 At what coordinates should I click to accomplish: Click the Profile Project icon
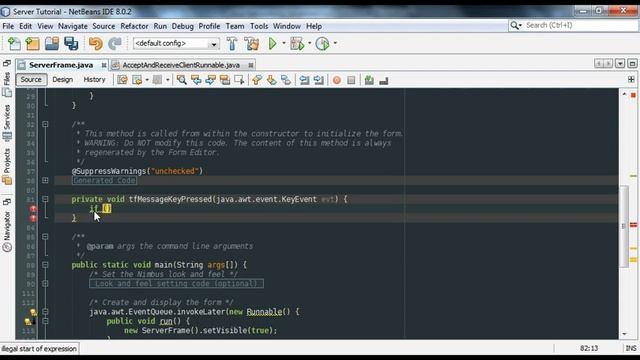[322, 43]
